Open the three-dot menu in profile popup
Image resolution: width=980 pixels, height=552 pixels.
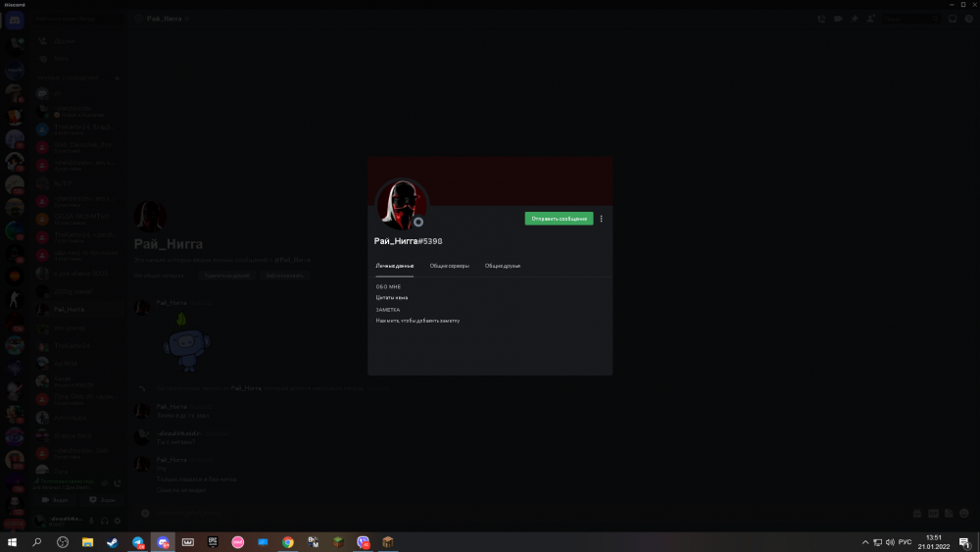[602, 219]
